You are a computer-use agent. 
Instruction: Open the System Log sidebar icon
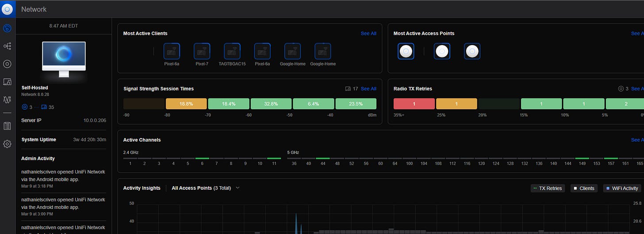pos(7,126)
